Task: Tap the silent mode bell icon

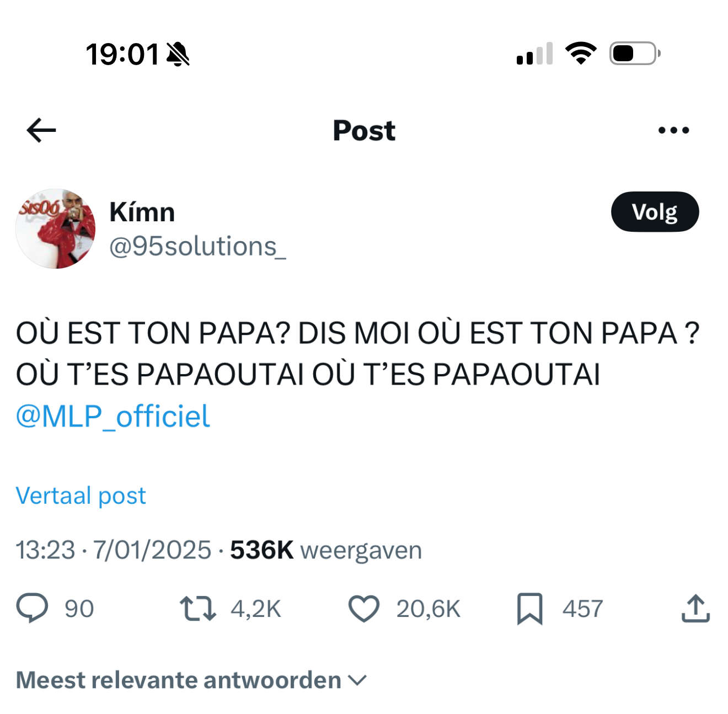Action: click(x=178, y=54)
